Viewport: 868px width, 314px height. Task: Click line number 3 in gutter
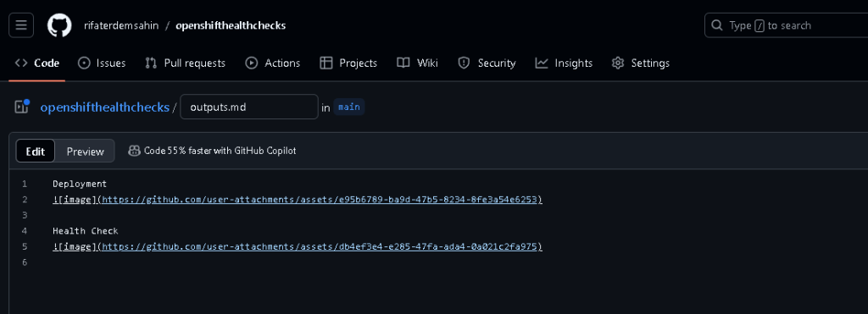click(x=25, y=215)
